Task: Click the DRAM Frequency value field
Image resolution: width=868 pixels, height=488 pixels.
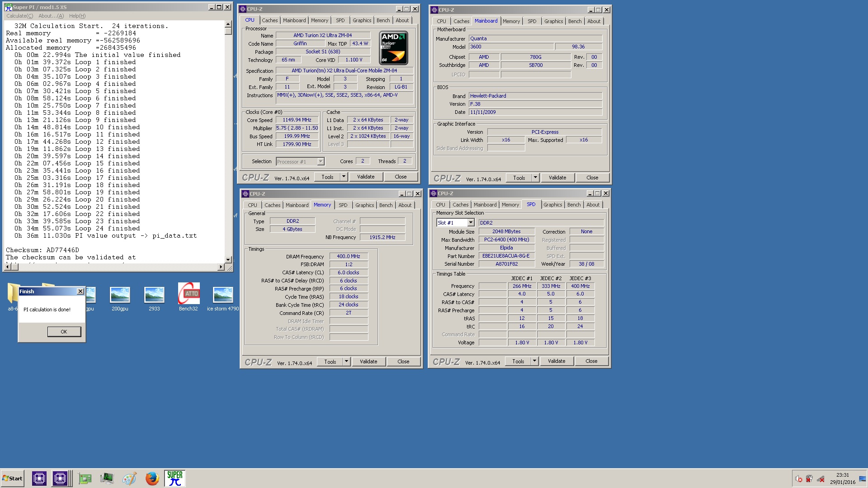Action: point(349,256)
